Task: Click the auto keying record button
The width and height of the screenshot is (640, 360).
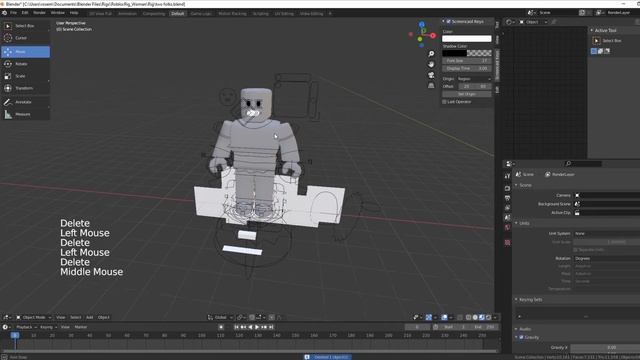Action: point(221,327)
